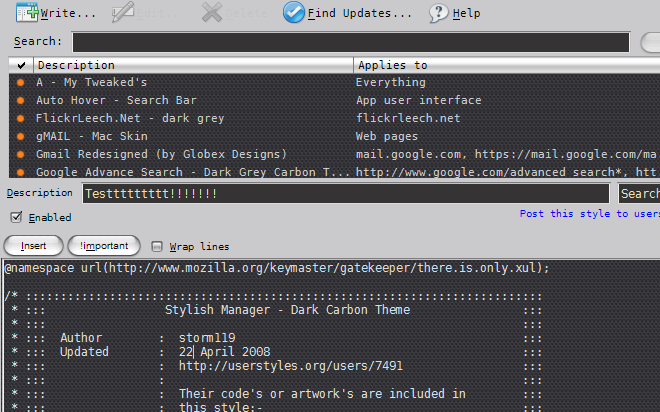Click the Their code's or artwork's line

click(322, 394)
